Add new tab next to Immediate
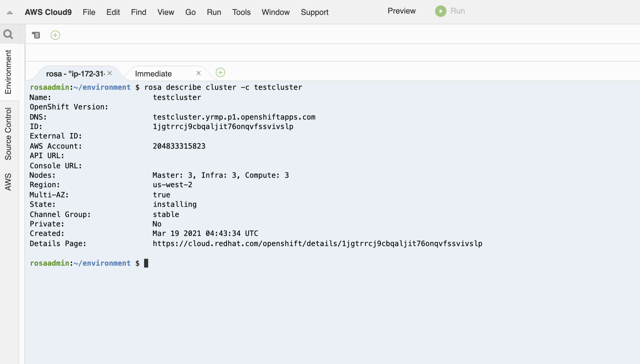The height and width of the screenshot is (364, 640). (220, 72)
